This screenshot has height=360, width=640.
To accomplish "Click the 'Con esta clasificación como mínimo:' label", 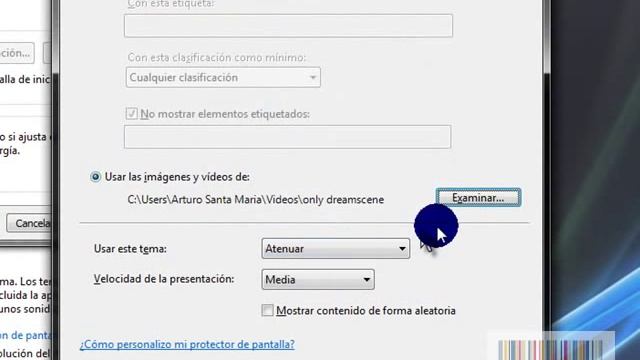I will 216,58.
